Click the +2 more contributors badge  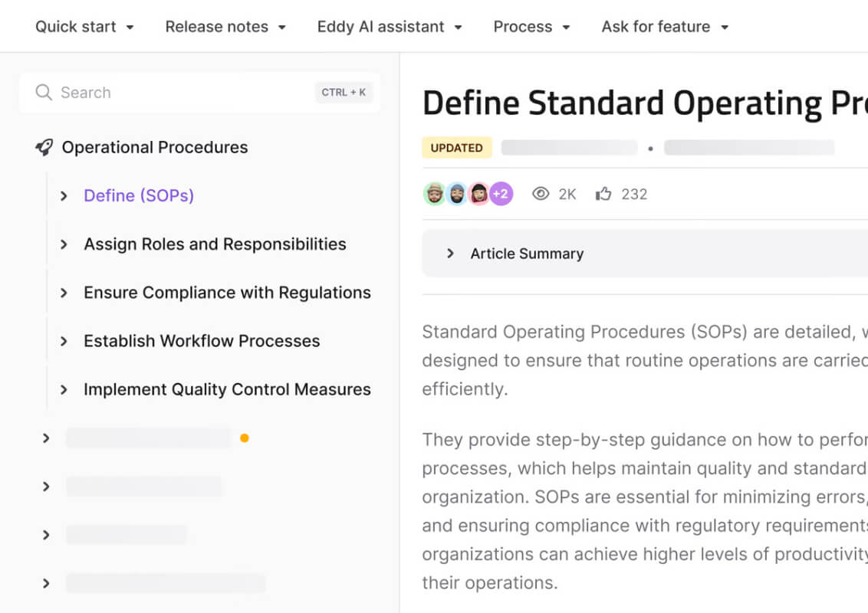click(x=501, y=194)
